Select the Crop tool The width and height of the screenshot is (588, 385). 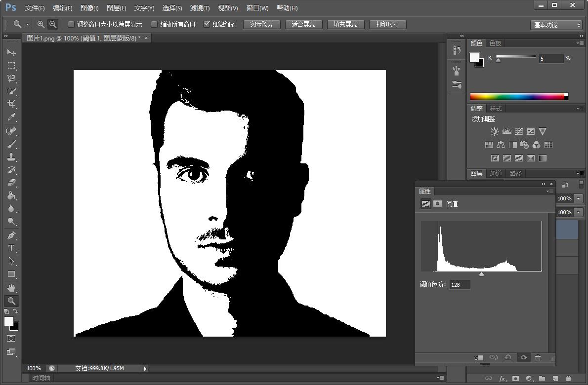pos(11,104)
